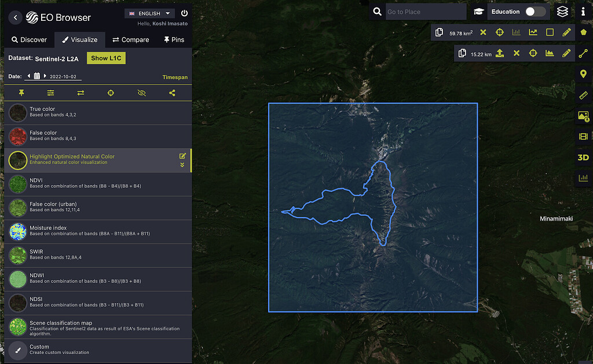Image resolution: width=593 pixels, height=364 pixels.
Task: Click inside the Go to Place search field
Action: tap(426, 11)
